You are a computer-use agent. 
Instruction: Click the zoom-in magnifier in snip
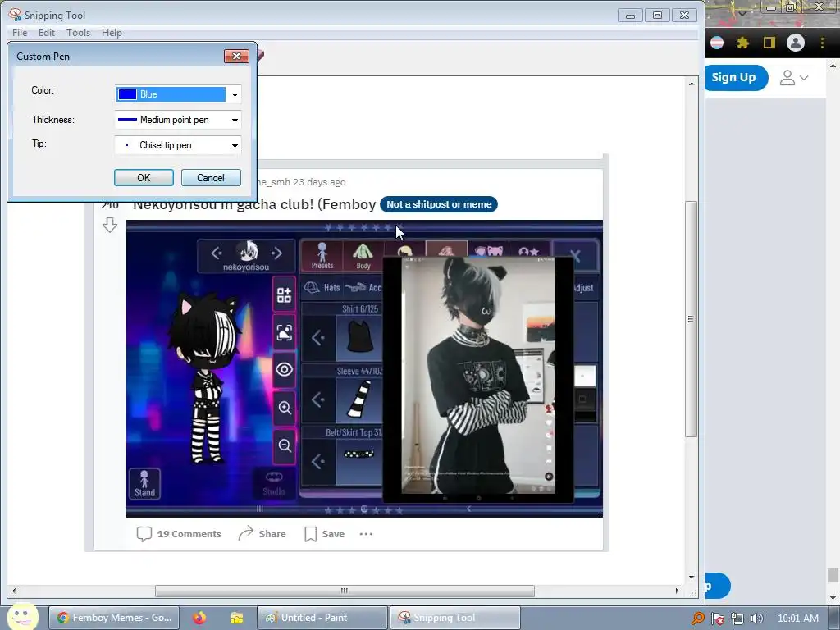pyautogui.click(x=284, y=408)
